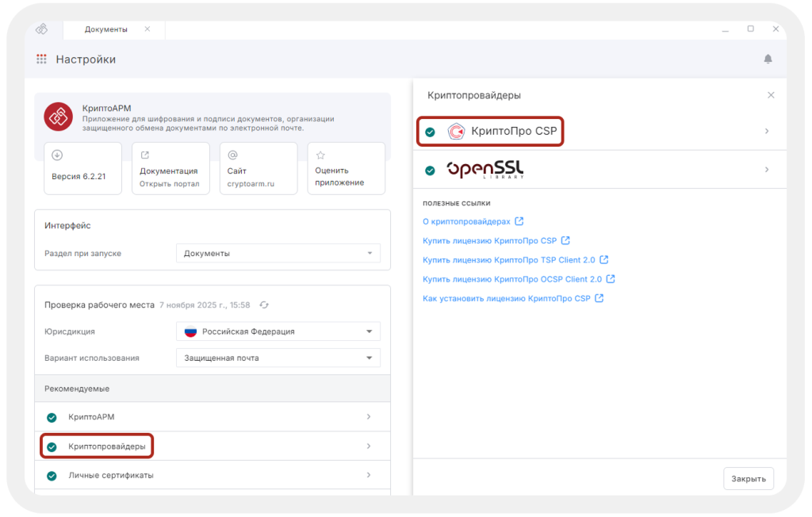The height and width of the screenshot is (517, 812).
Task: Click the document icon on the Документация card
Action: tap(144, 155)
